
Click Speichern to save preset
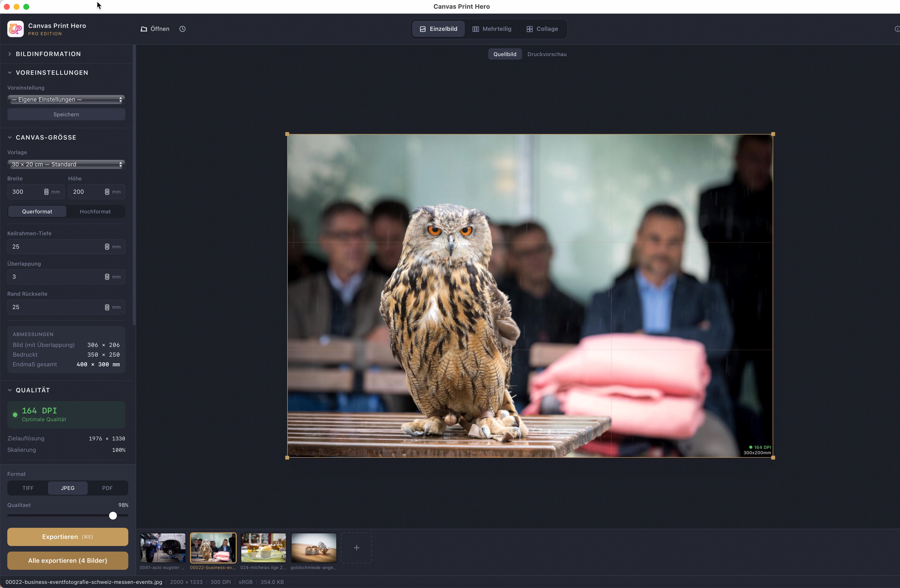(x=66, y=115)
